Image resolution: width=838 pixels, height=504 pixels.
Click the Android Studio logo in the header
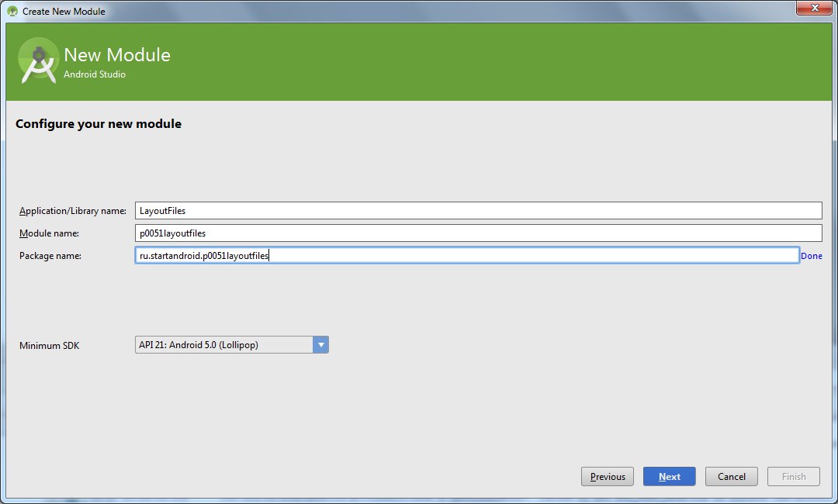pos(38,60)
